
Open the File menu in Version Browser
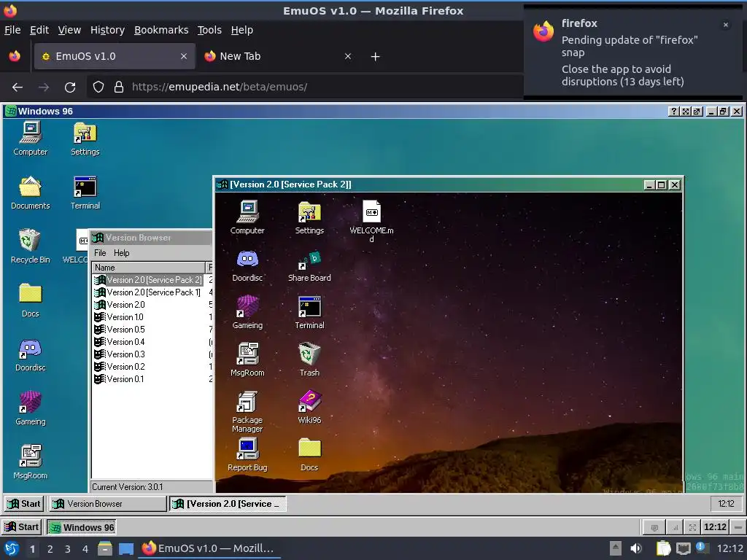coord(100,253)
